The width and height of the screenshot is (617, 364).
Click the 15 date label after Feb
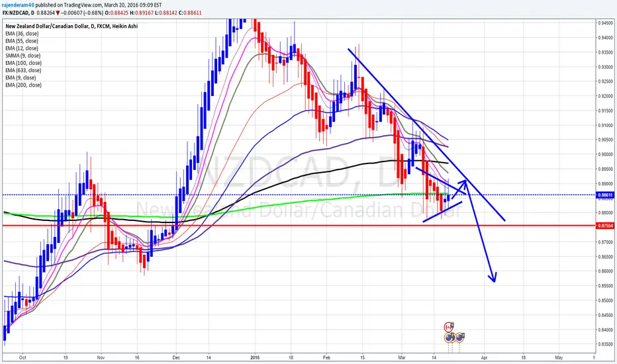(362, 357)
